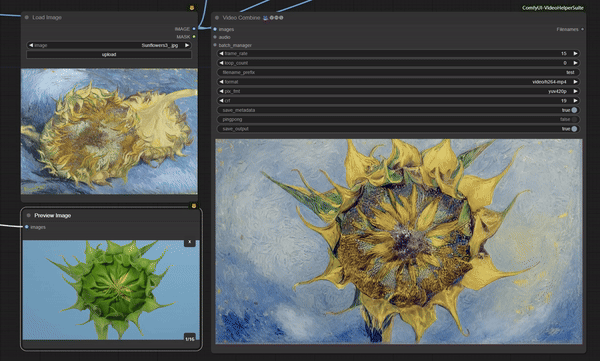
Task: Select the previous image file in Load Image
Action: coord(31,45)
